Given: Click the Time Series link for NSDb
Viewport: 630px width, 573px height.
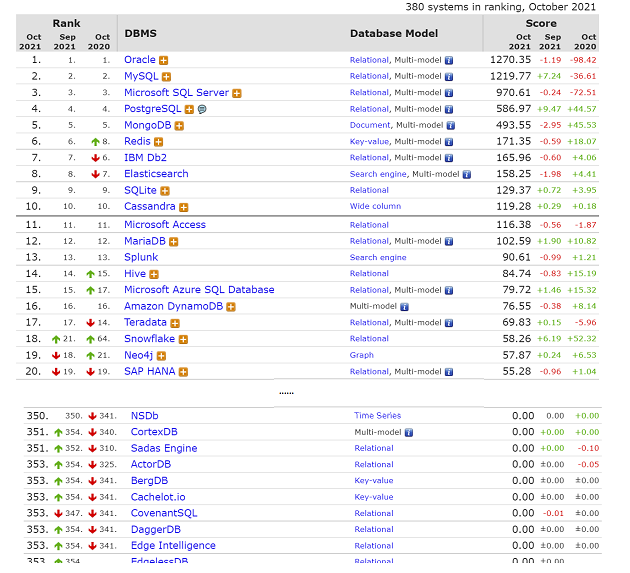Looking at the screenshot, I should [378, 416].
